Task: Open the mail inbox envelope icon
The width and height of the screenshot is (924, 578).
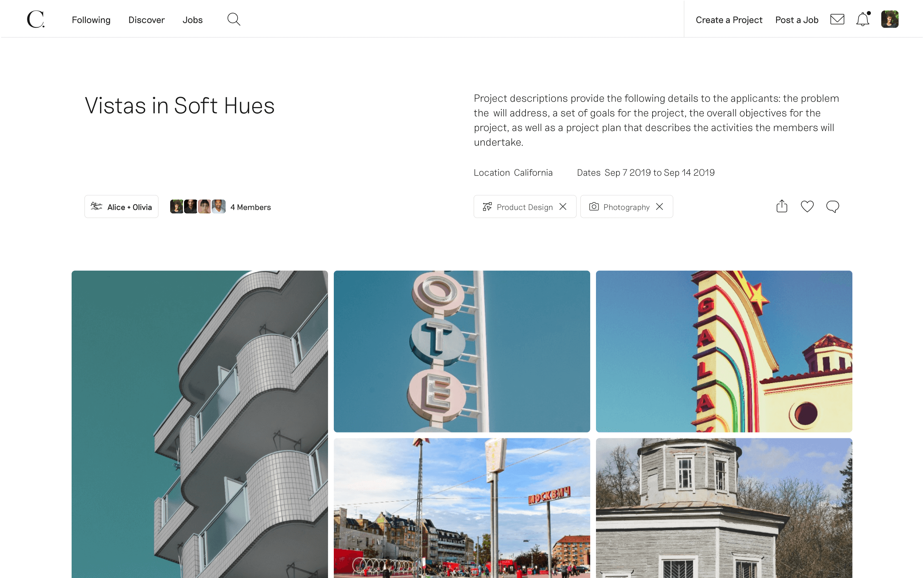Action: coord(837,19)
